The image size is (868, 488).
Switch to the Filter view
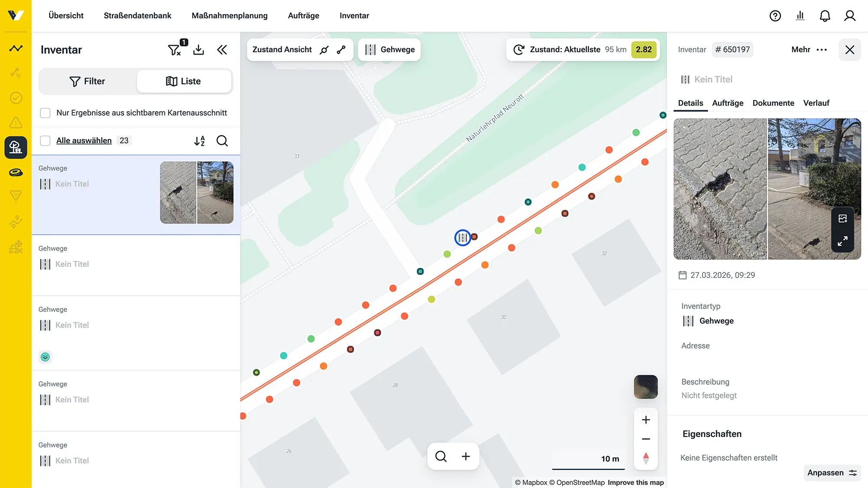pos(87,81)
